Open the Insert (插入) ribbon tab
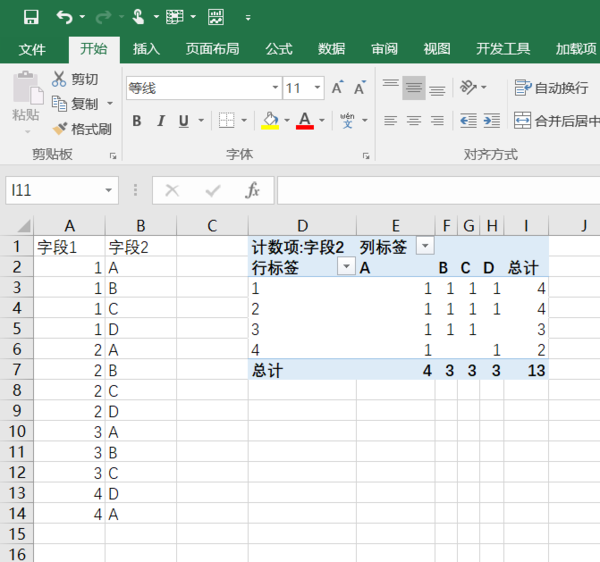Image resolution: width=600 pixels, height=562 pixels. (x=146, y=49)
